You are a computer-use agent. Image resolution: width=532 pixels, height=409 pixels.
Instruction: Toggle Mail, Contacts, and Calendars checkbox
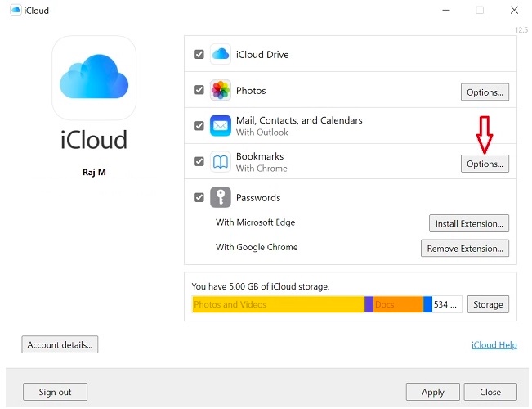coord(199,126)
